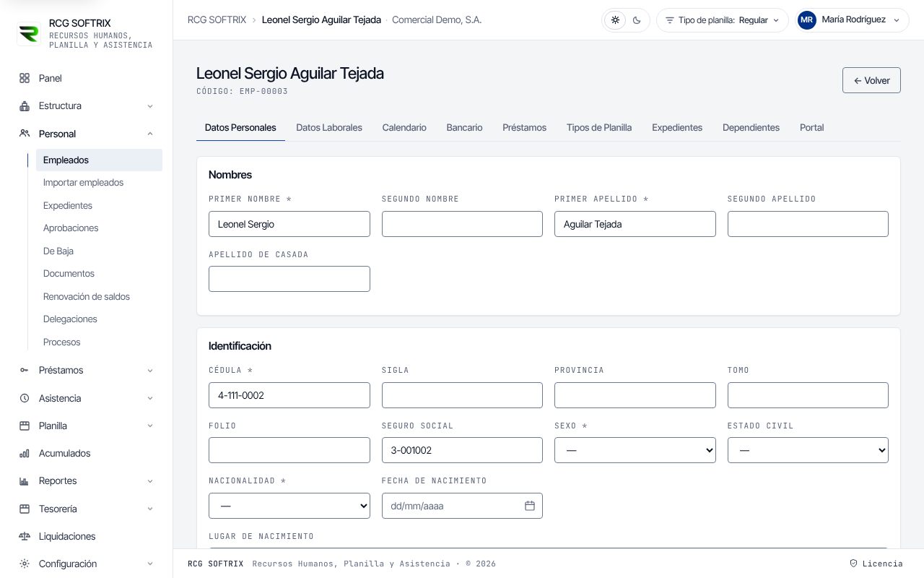Viewport: 924px width, 578px height.
Task: Collapse the Personal sidebar section
Action: coord(150,134)
